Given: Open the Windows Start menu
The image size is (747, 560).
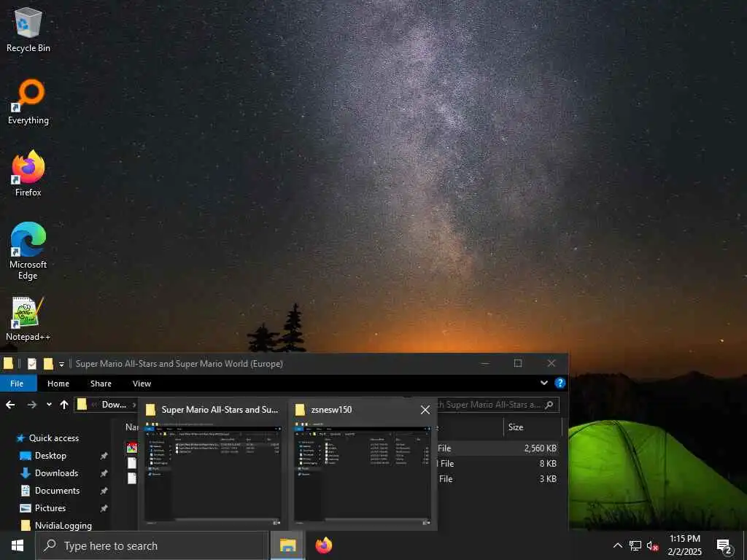Looking at the screenshot, I should coord(18,545).
